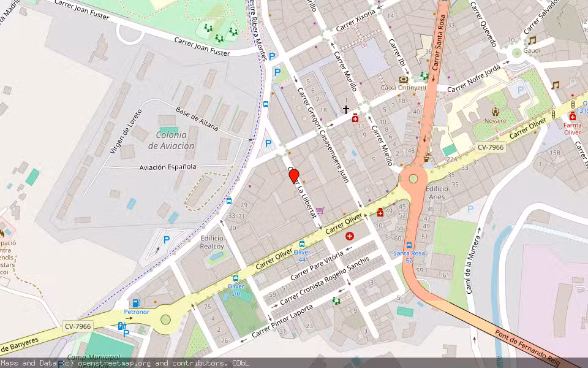Click the red location marker on Carrer La Llibertat
This screenshot has height=368, width=588.
coord(294,176)
